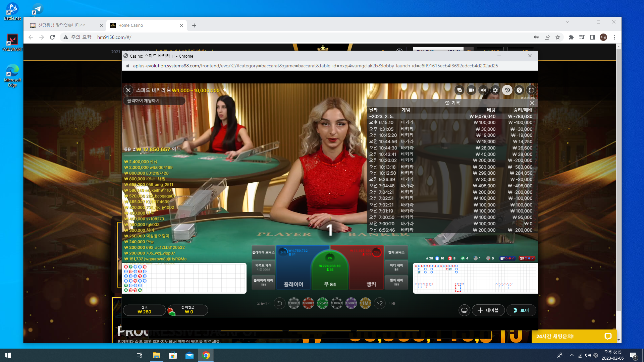Bet on 뱅커 페어 side bet
This screenshot has width=644, height=362.
point(396,282)
